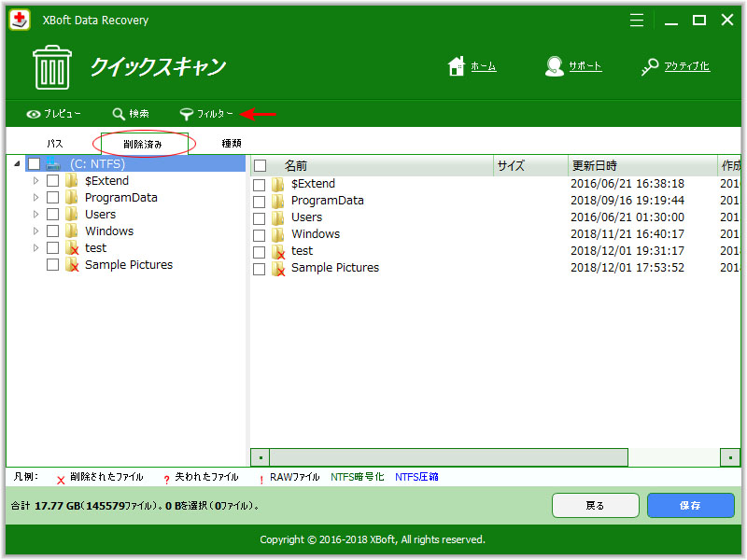Viewport: 747px width, 560px height.
Task: Check the Windows checkbox in the tree
Action: pyautogui.click(x=53, y=231)
